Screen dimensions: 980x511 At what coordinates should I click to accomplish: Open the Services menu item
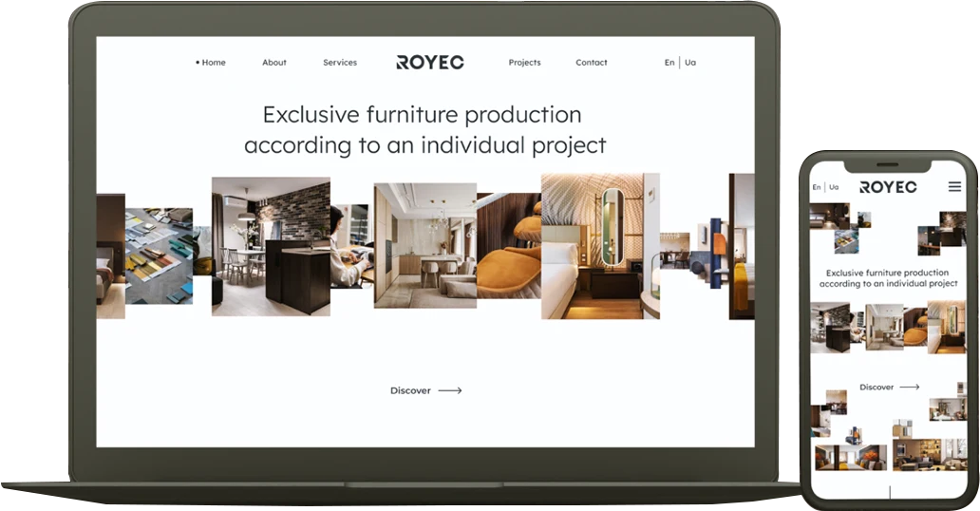[x=340, y=63]
